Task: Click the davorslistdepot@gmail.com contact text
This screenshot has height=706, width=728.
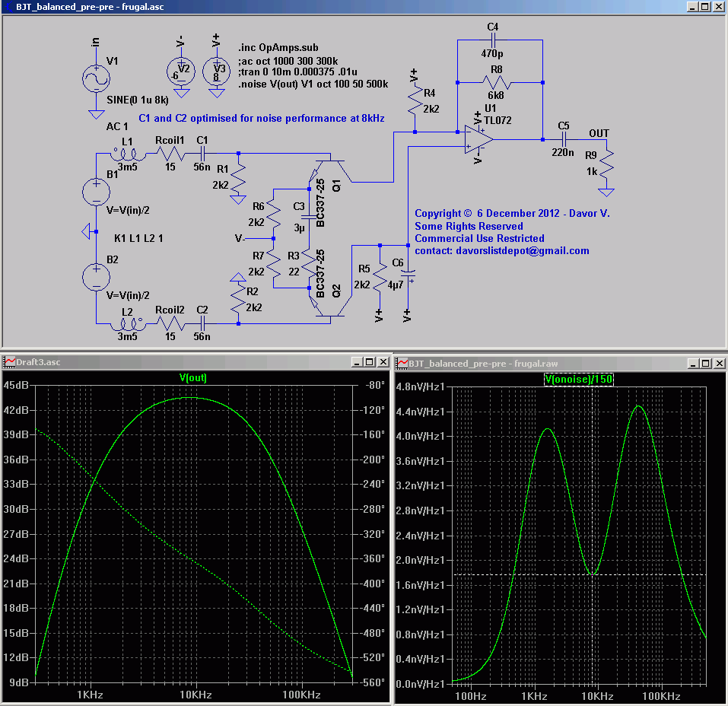Action: point(521,250)
